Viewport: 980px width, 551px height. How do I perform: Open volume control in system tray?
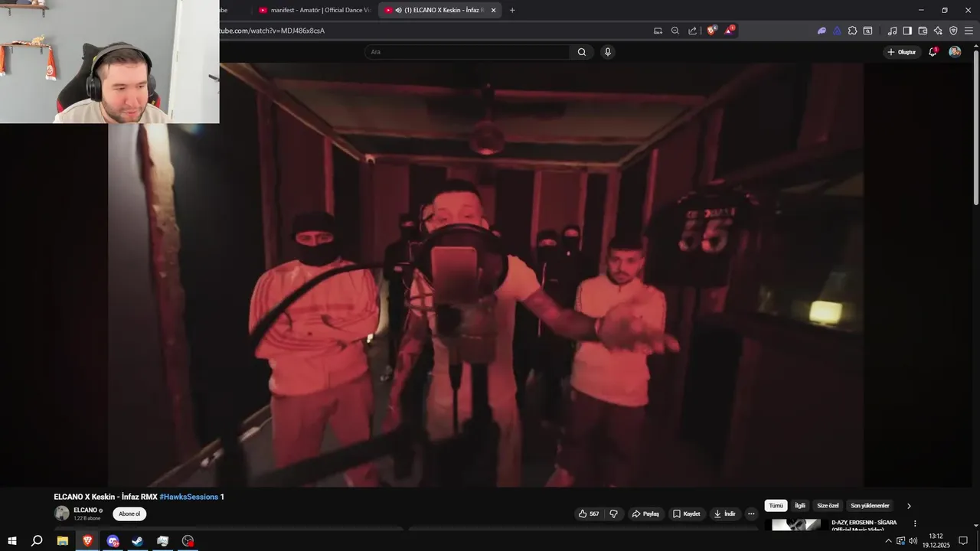[913, 541]
